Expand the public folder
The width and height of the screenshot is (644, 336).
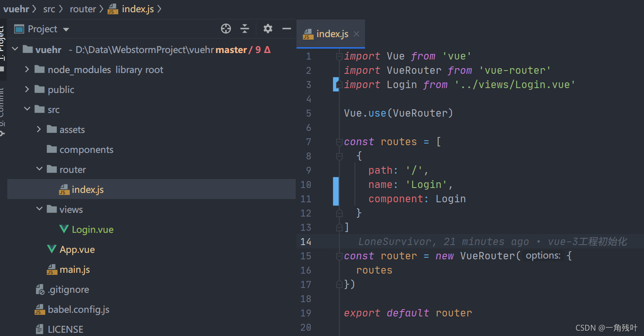tap(27, 89)
